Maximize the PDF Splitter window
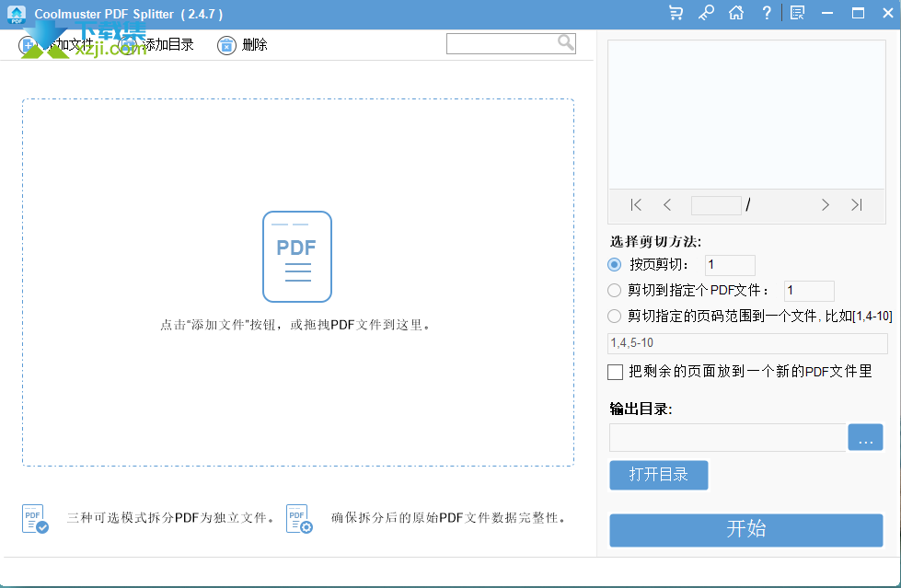Viewport: 901px width, 588px height. pos(858,13)
